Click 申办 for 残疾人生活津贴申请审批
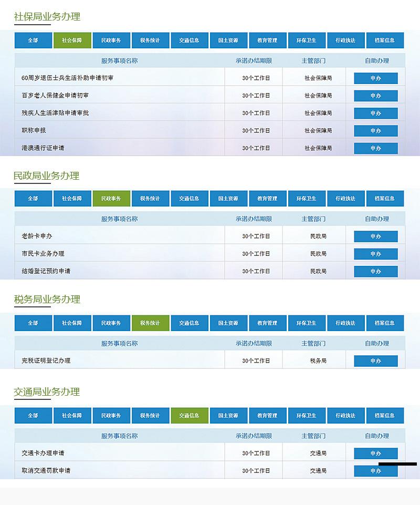 coord(376,113)
